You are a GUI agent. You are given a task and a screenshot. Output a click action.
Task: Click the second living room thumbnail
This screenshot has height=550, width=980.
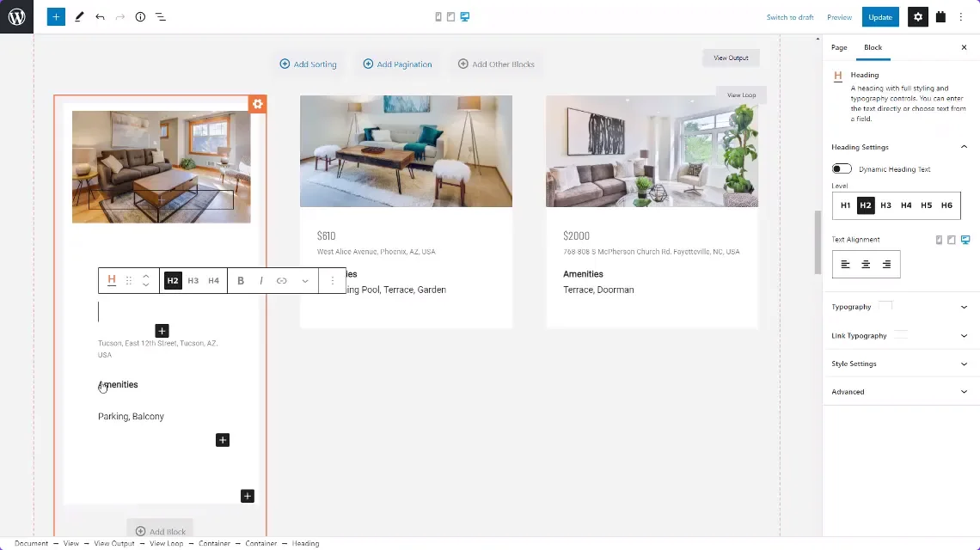[x=406, y=151]
